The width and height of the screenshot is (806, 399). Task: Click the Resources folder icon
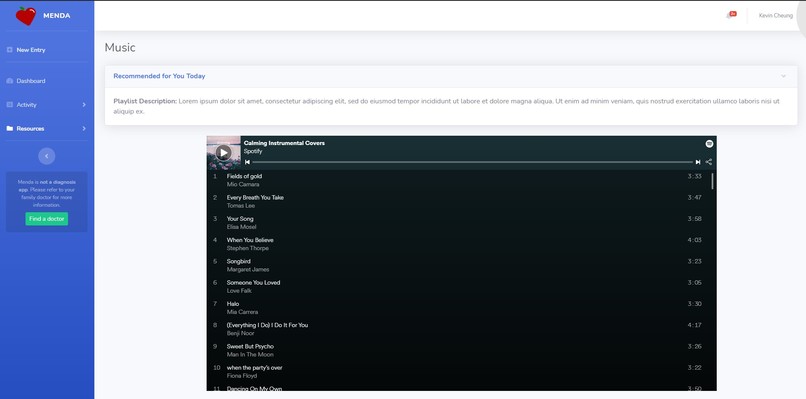pyautogui.click(x=9, y=129)
